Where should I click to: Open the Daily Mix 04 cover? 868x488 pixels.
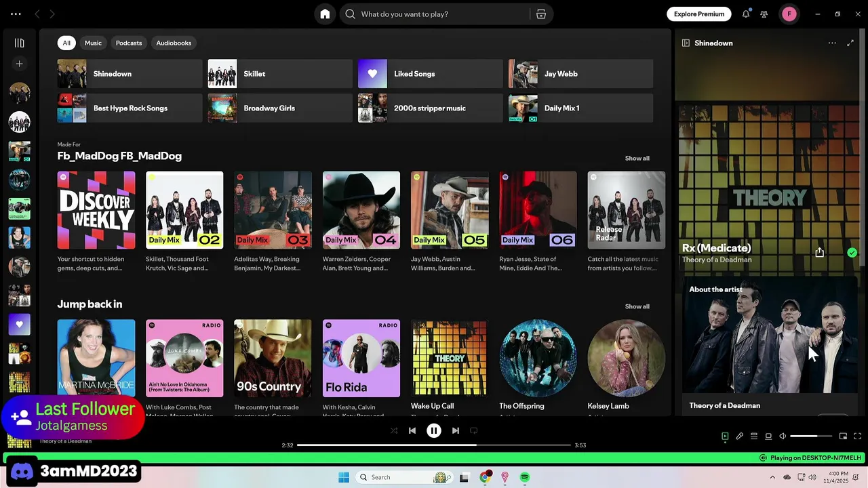[361, 210]
